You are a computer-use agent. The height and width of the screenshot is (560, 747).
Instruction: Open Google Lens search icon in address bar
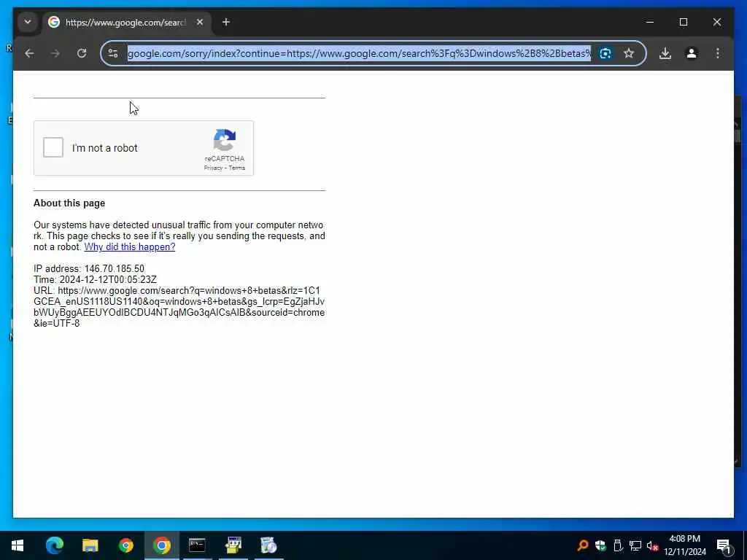pyautogui.click(x=605, y=53)
